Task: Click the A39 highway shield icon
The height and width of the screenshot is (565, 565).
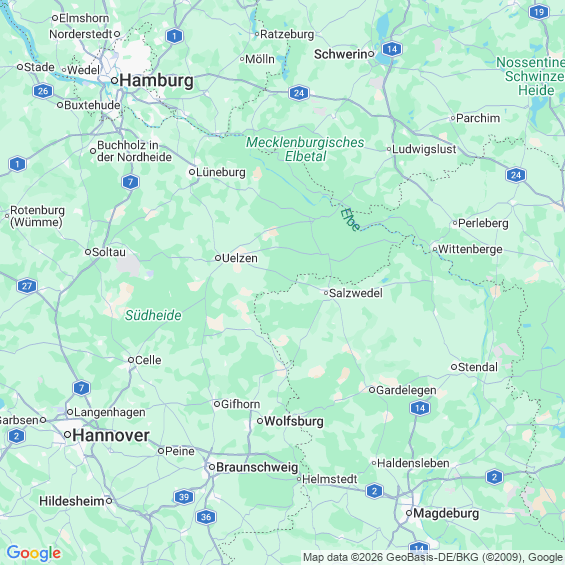Action: (x=184, y=497)
